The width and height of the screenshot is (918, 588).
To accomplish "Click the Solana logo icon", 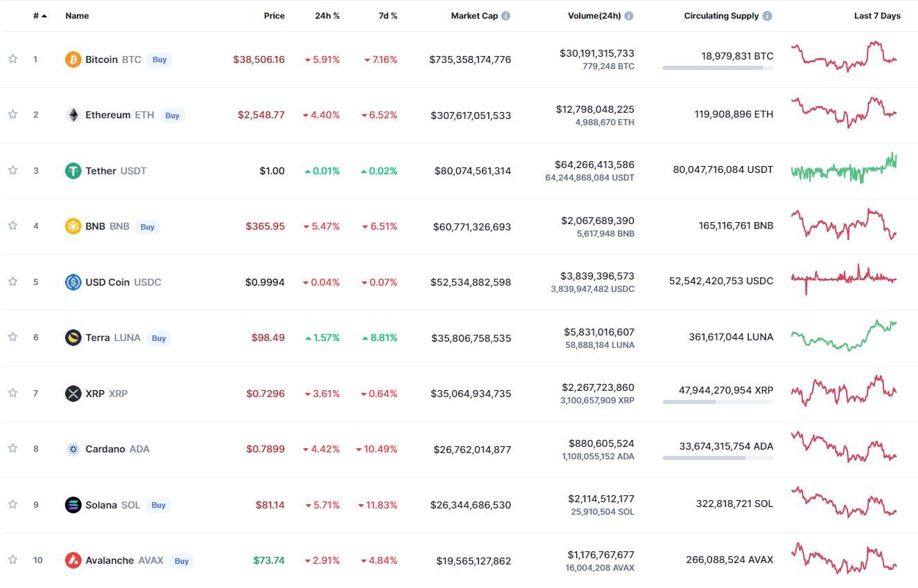I will 73,505.
